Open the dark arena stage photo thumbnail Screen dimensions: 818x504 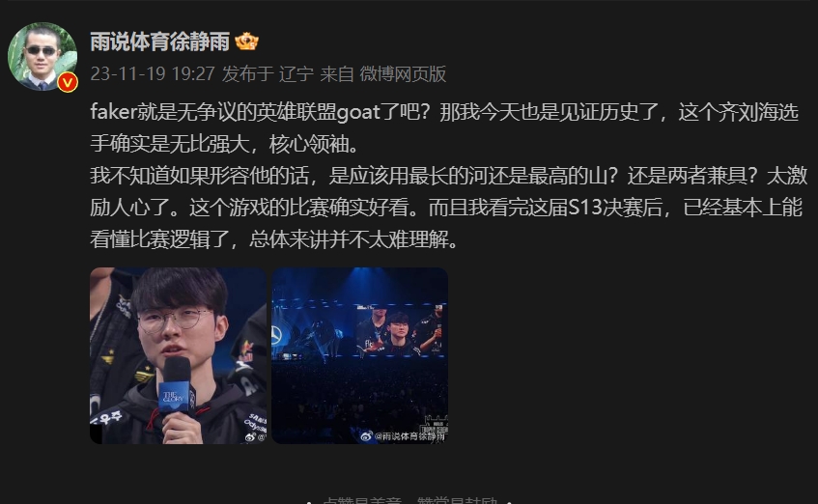pyautogui.click(x=359, y=356)
